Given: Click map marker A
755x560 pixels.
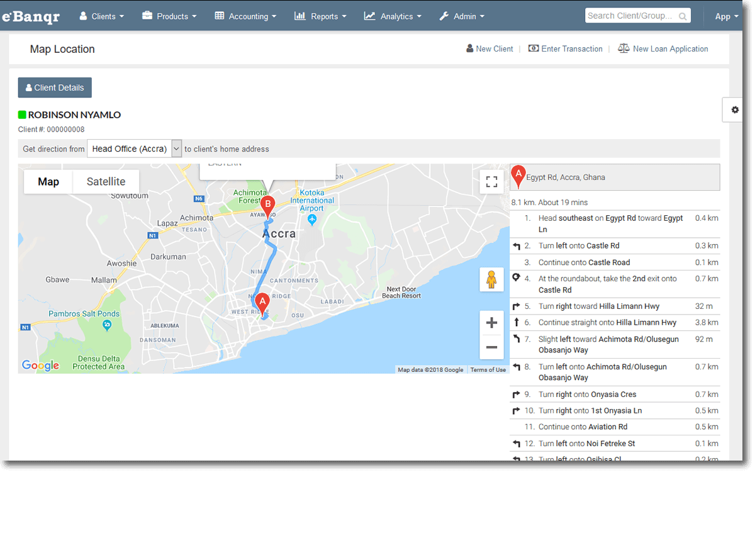Looking at the screenshot, I should tap(262, 304).
